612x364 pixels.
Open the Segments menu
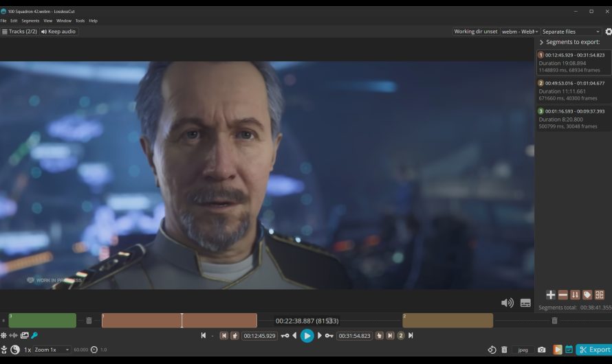[30, 21]
